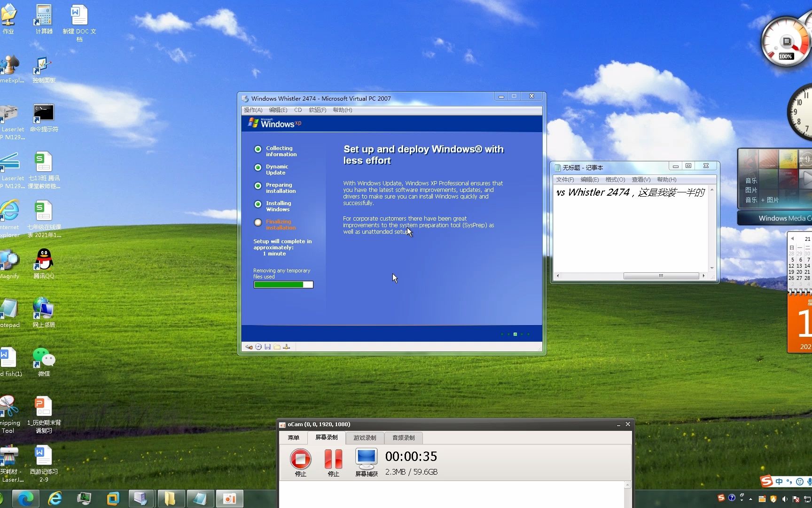Image resolution: width=812 pixels, height=508 pixels.
Task: Stop recording with oCam's red stop button
Action: [300, 459]
